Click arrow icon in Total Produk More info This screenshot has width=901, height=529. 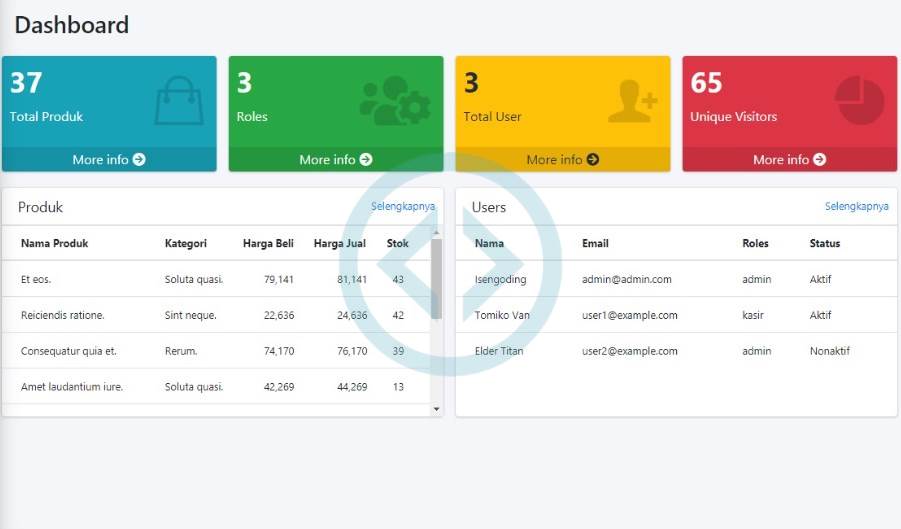pyautogui.click(x=139, y=160)
